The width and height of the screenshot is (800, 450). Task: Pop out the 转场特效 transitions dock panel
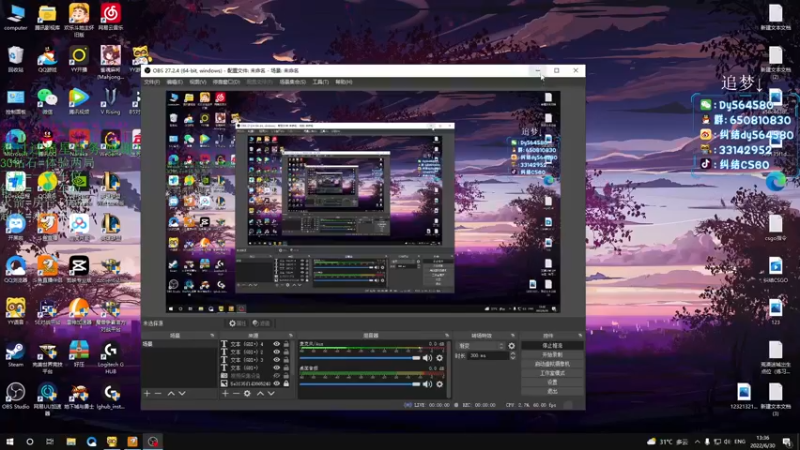point(513,335)
